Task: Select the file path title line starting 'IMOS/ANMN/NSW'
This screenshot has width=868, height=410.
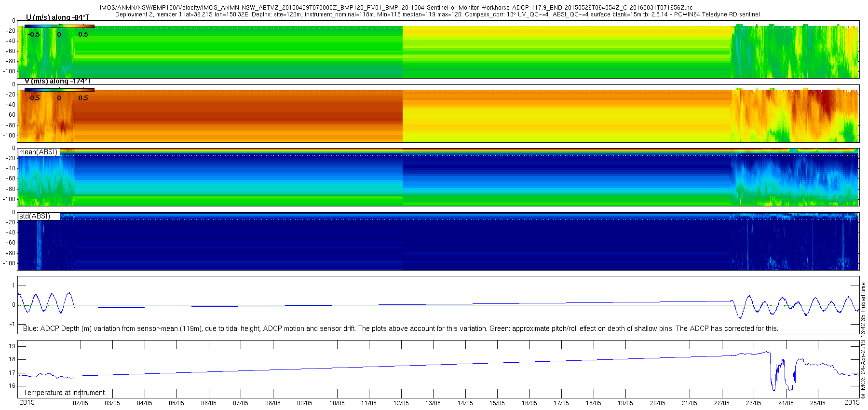Action: point(396,8)
